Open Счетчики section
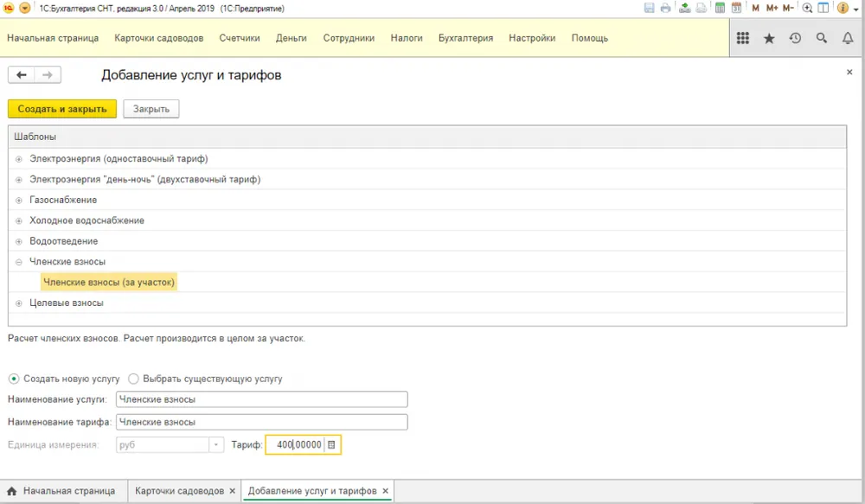This screenshot has height=504, width=865. click(240, 38)
